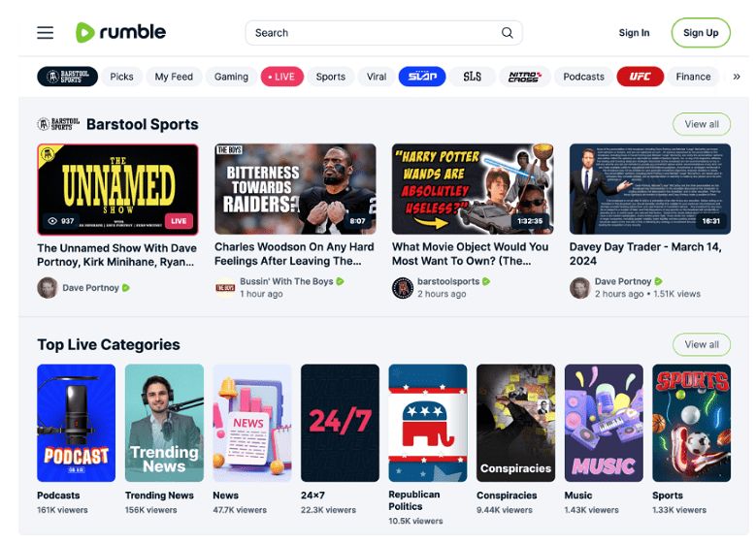Viewport: 756px width, 544px height.
Task: Select the Barstool Sports category chip
Action: (68, 77)
